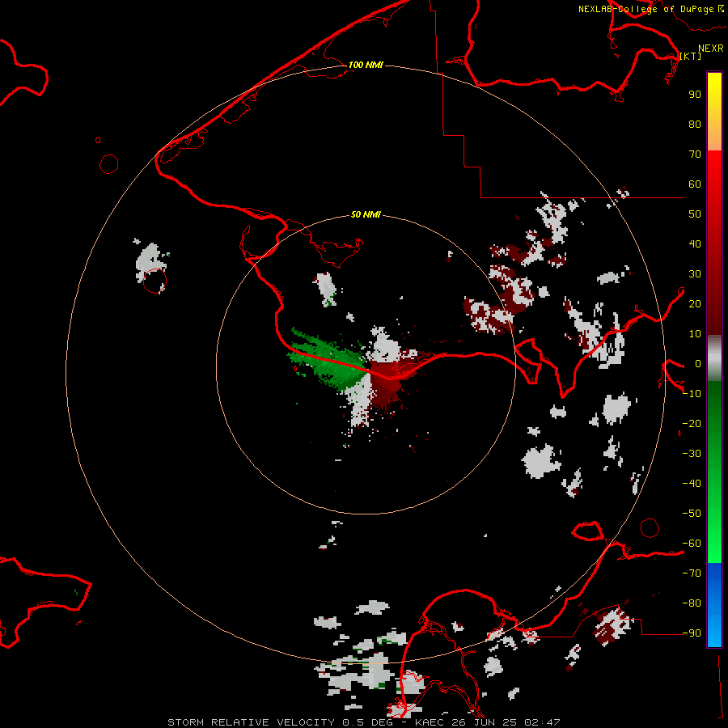Pick the -20 value on velocity scale
This screenshot has height=728, width=728.
coord(692,423)
